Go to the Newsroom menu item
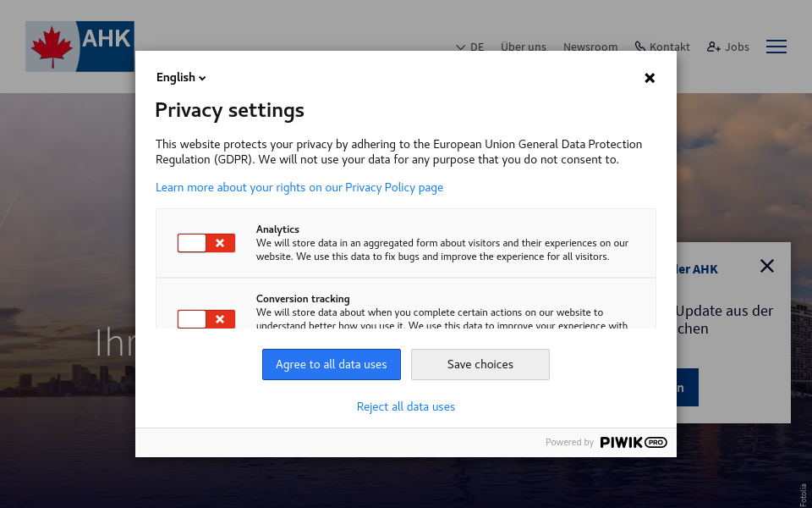Viewport: 812px width, 508px height. coord(590,47)
